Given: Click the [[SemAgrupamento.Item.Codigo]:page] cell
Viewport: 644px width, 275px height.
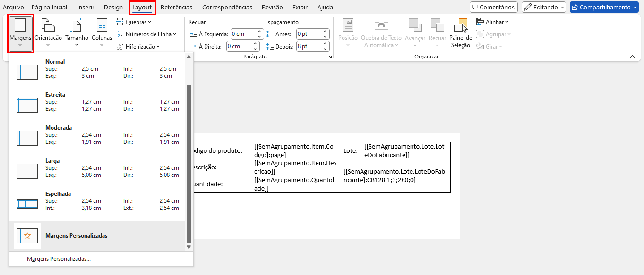Looking at the screenshot, I should click(x=293, y=150).
